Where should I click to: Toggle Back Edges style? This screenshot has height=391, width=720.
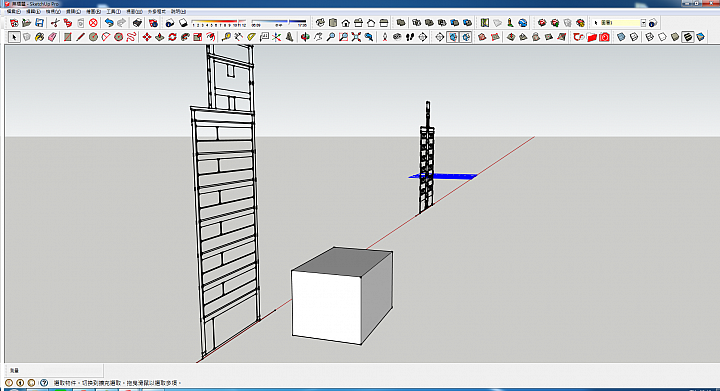(634, 37)
